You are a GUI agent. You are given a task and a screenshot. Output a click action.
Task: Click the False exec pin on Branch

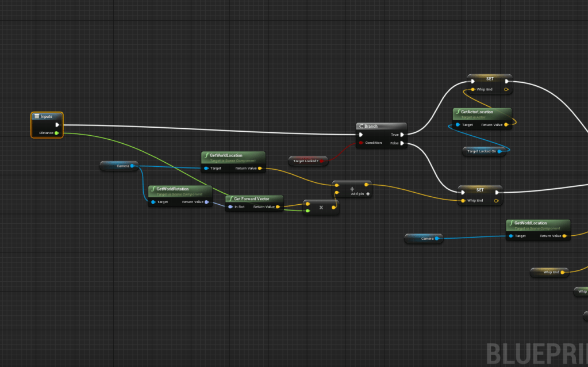[x=402, y=143]
